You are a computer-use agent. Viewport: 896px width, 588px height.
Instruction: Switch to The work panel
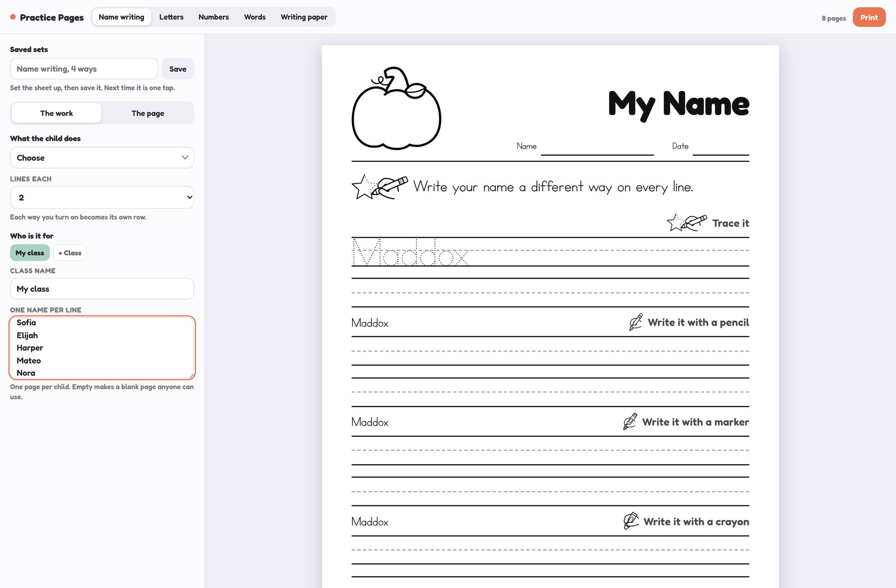click(56, 113)
